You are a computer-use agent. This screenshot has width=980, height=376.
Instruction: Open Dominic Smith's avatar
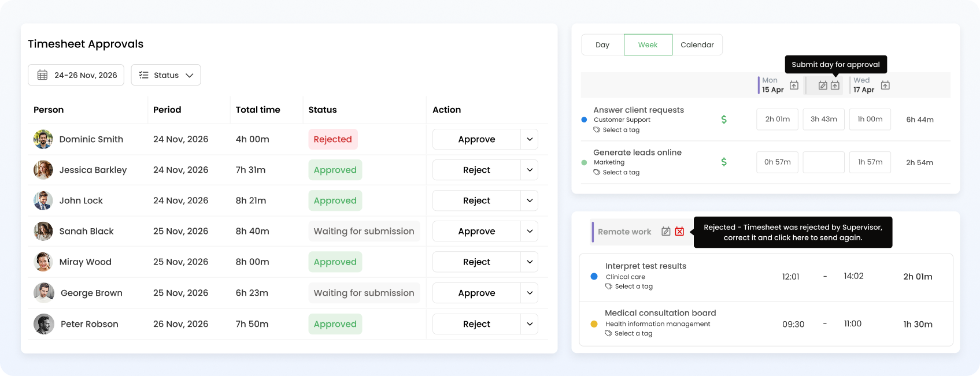click(43, 139)
